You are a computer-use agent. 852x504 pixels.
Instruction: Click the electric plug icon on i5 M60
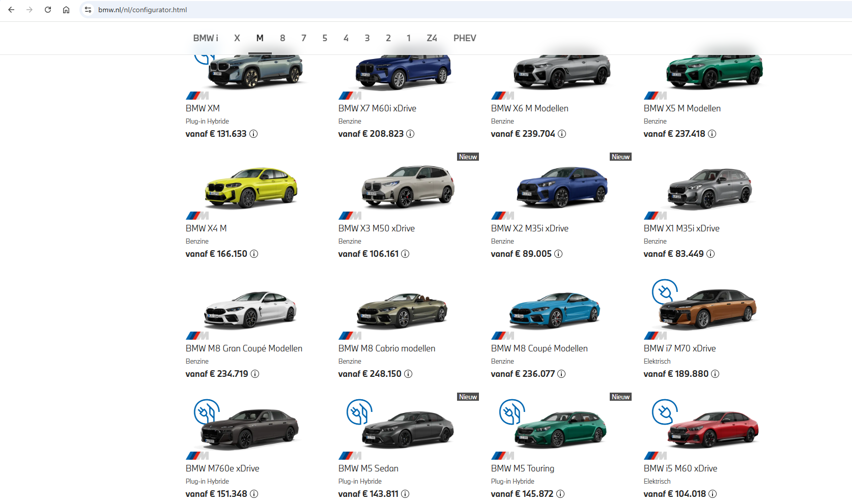point(665,412)
